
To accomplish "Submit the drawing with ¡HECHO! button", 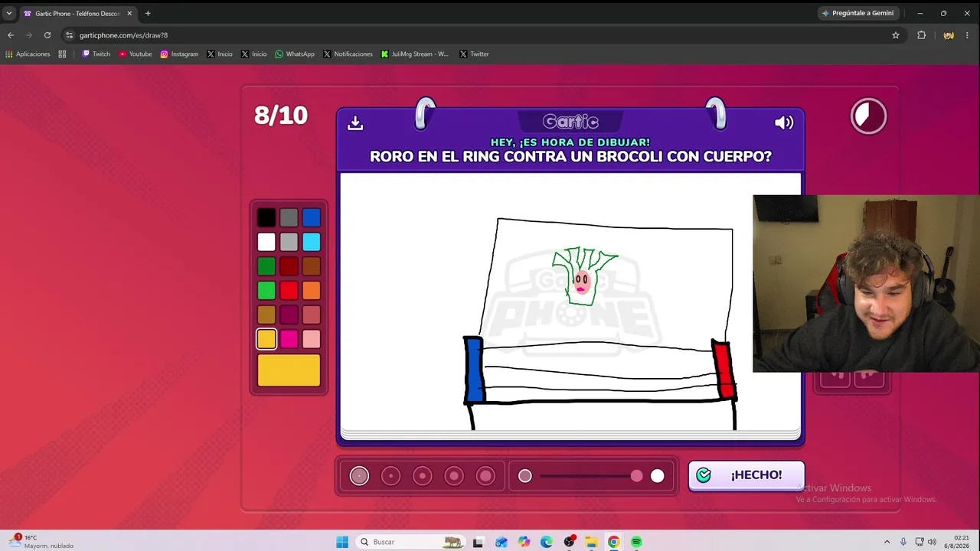I will [x=746, y=475].
